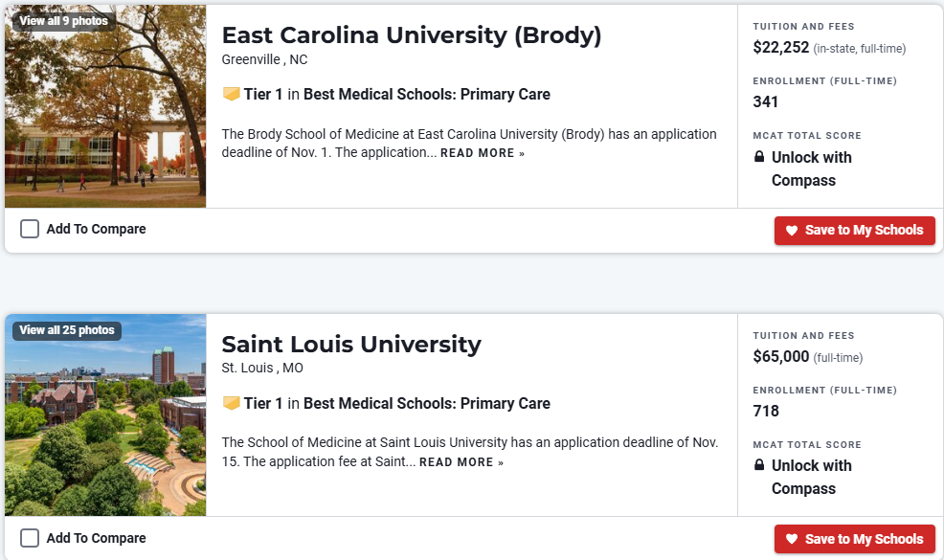Click heart icon on East Carolina save button
The height and width of the screenshot is (560, 944).
[792, 231]
